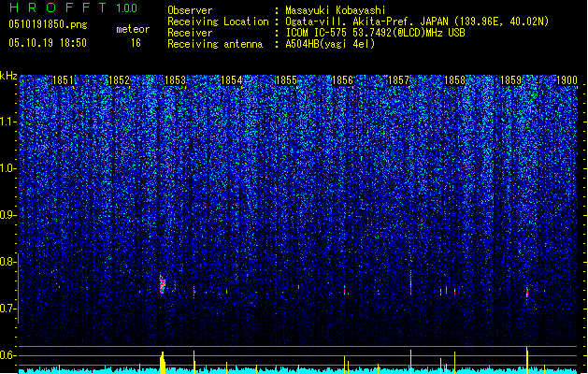Click the observer name Masayuki Kobayashi
The image size is (588, 374).
click(x=336, y=10)
